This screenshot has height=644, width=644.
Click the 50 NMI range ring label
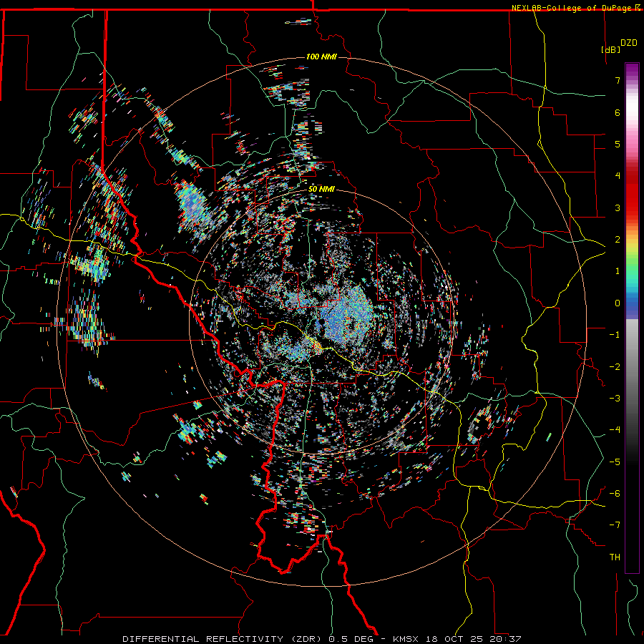click(x=321, y=190)
